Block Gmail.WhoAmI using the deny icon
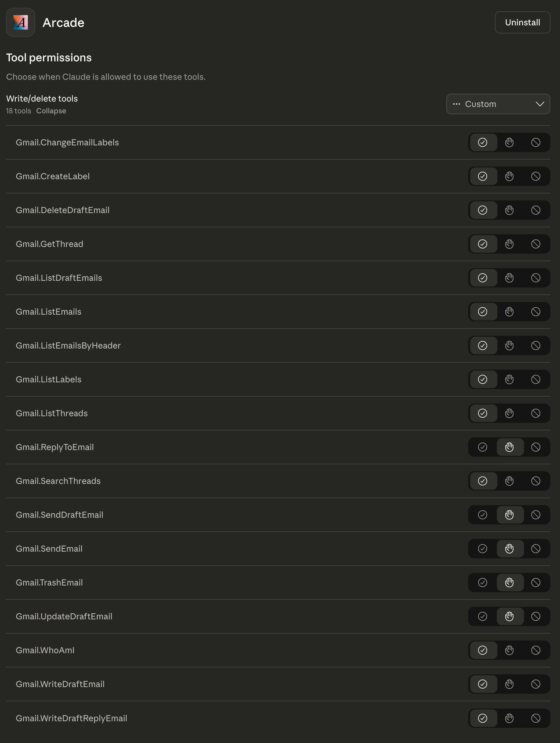The image size is (560, 743). coord(536,650)
